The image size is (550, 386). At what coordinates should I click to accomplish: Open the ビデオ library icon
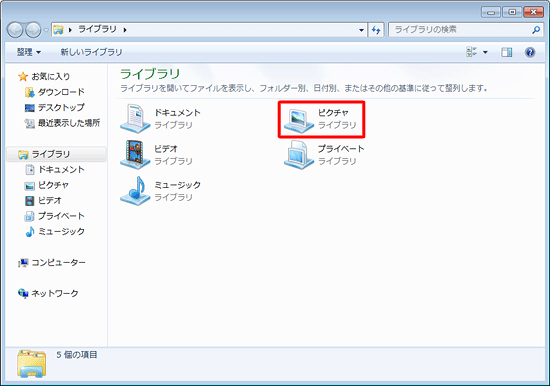[135, 155]
